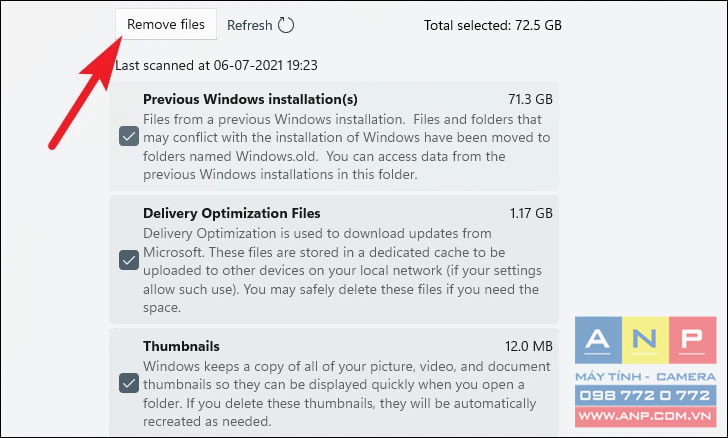728x438 pixels.
Task: Select the Previous Windows installation(s) heading
Action: point(250,99)
